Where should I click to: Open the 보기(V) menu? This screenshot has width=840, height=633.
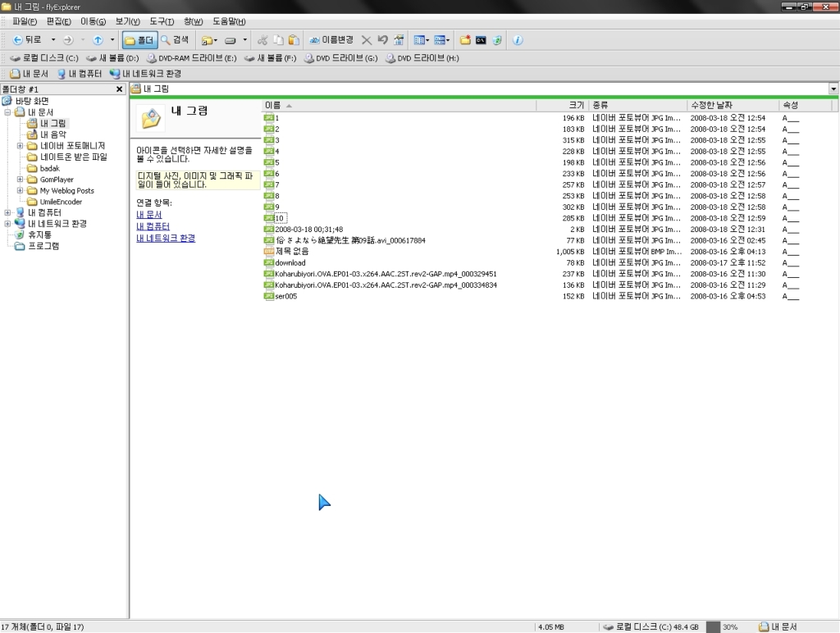click(x=127, y=21)
